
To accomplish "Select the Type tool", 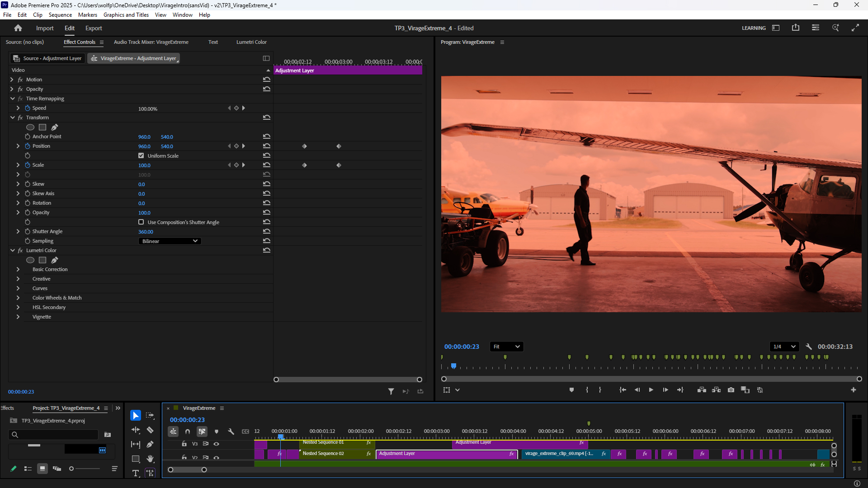I will coord(135,473).
